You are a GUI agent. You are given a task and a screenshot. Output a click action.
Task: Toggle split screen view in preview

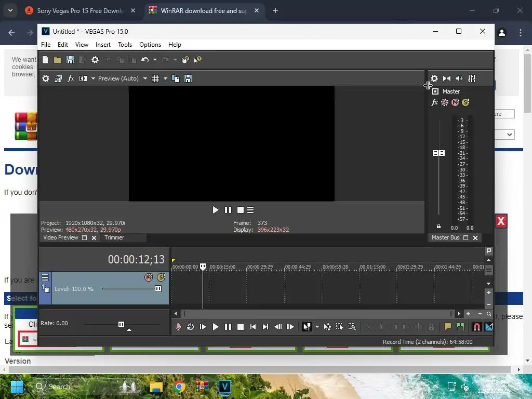pyautogui.click(x=83, y=79)
